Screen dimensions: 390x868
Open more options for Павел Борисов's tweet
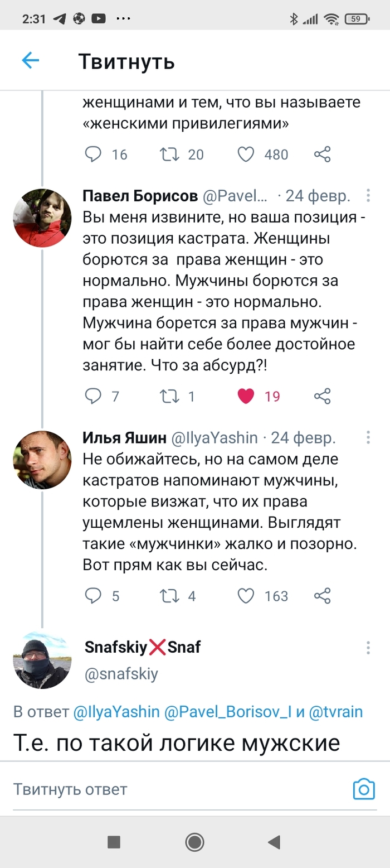point(368,196)
